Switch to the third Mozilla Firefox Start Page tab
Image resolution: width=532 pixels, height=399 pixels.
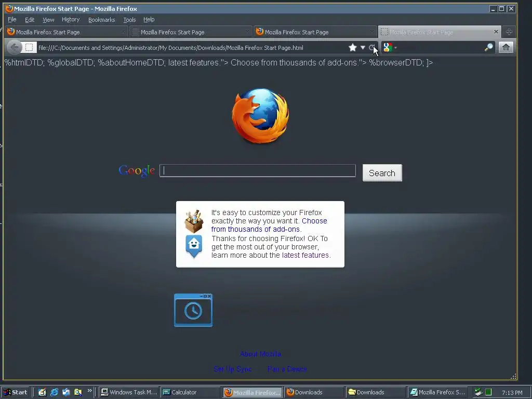click(315, 32)
